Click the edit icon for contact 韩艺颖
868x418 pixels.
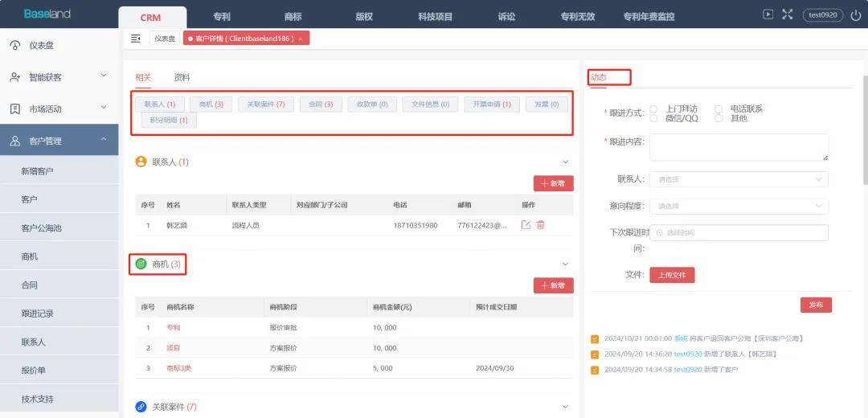pyautogui.click(x=526, y=225)
